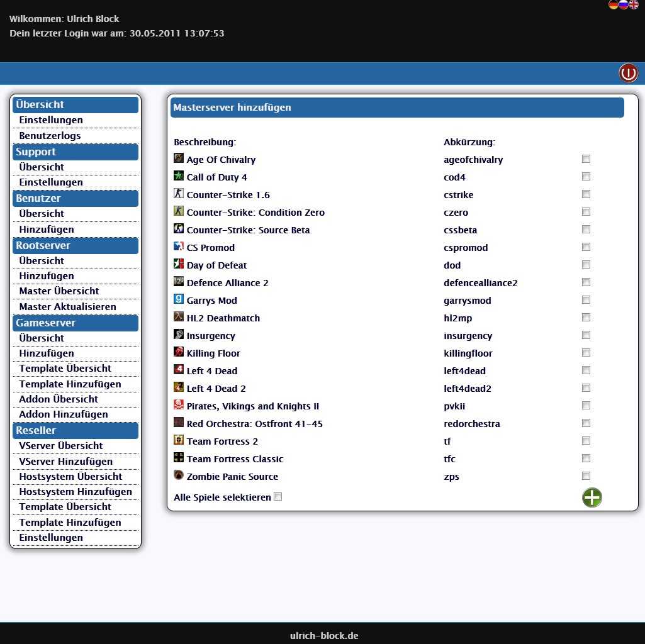
Task: Check the cstrike row checkbox
Action: (586, 194)
